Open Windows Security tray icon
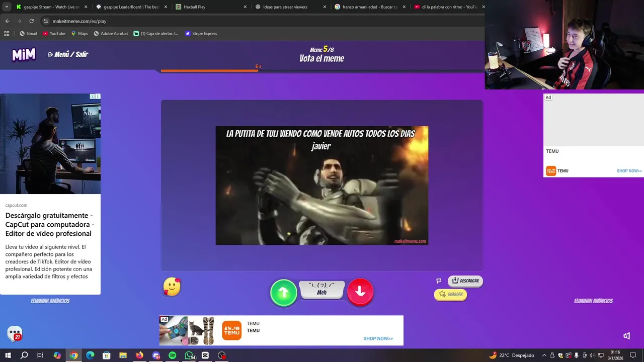The image size is (644, 362). coord(560,355)
